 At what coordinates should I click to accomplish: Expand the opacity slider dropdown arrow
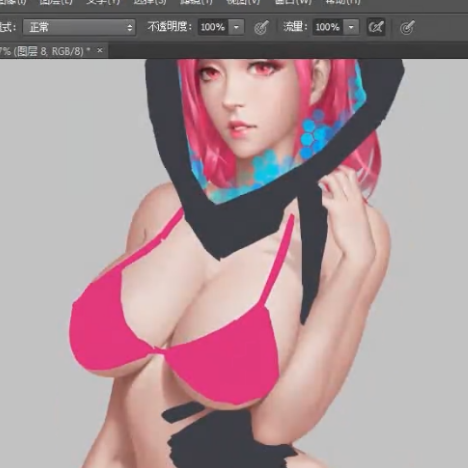[x=236, y=27]
